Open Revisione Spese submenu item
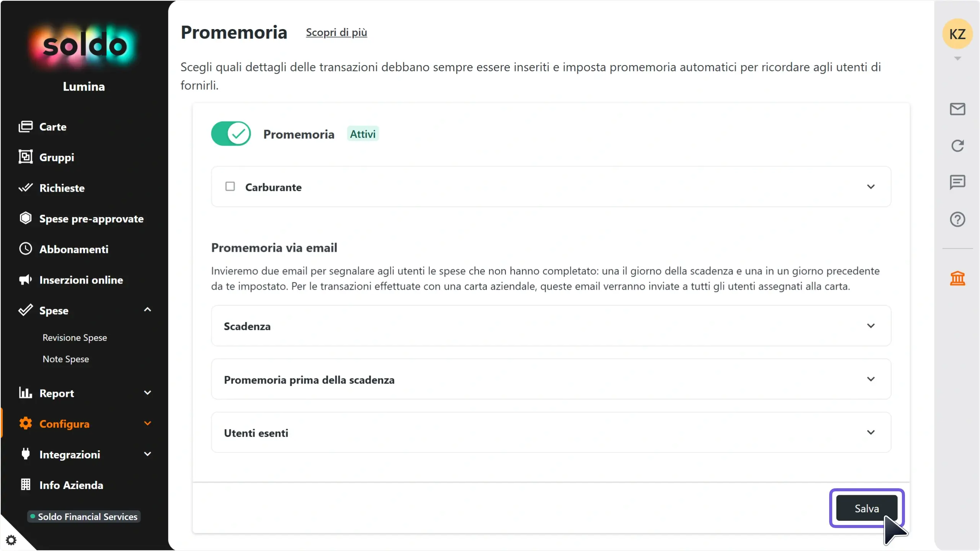 [75, 337]
